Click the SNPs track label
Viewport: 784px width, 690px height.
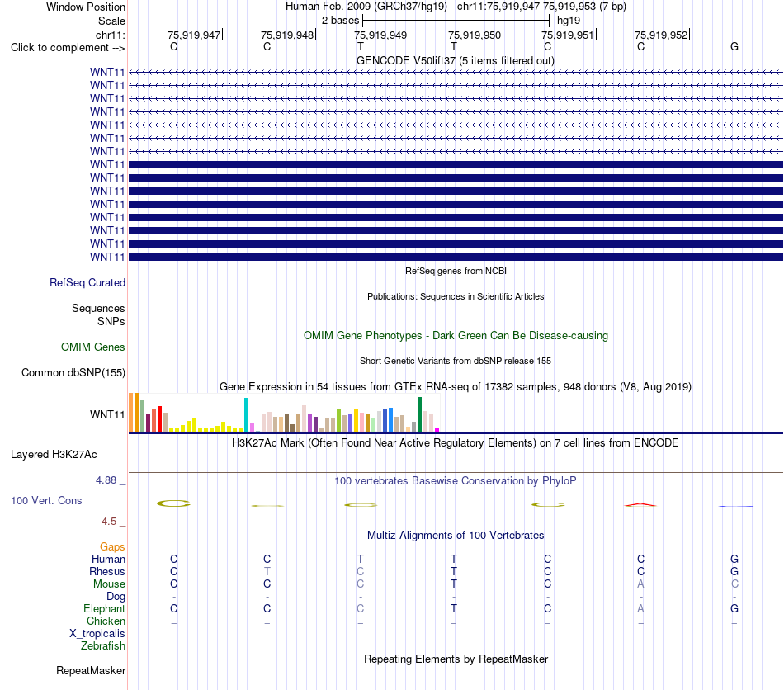111,321
